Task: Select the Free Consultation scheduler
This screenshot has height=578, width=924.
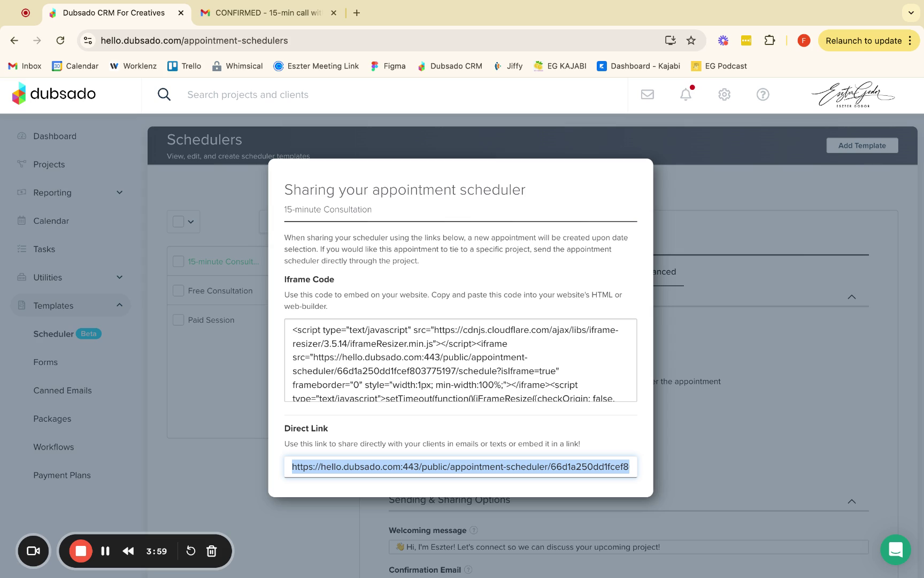Action: (x=220, y=291)
